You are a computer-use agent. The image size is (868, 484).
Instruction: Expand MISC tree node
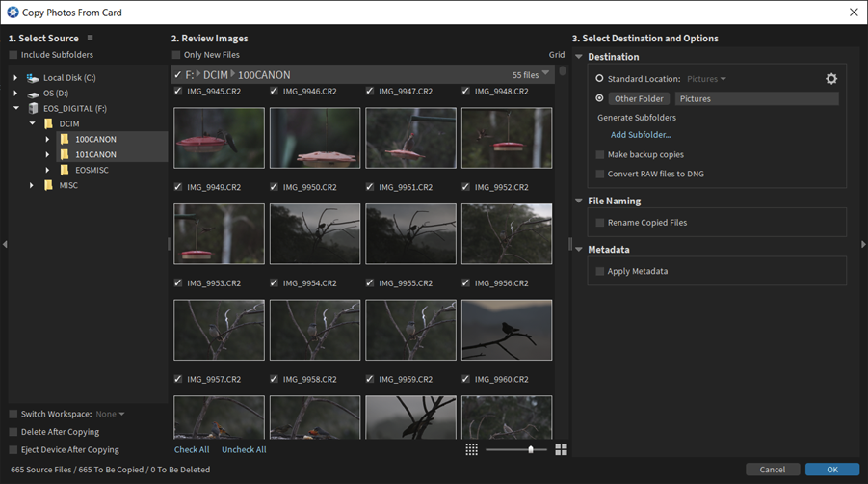(32, 185)
